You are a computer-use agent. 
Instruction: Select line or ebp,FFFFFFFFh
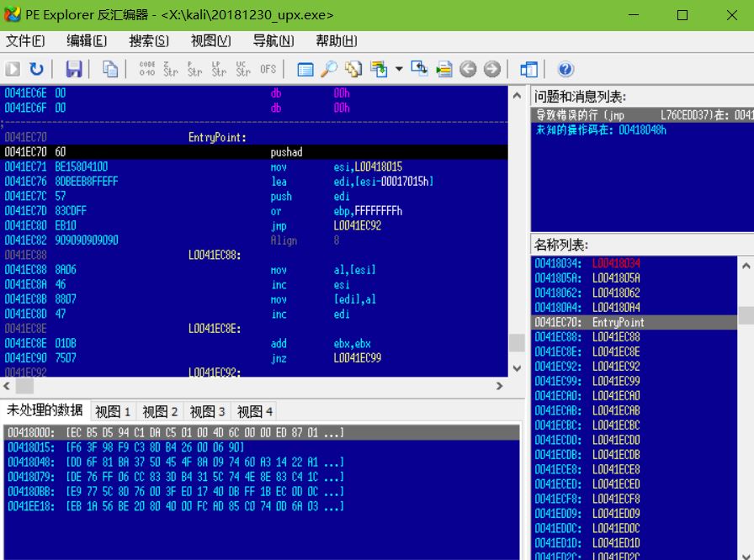(x=255, y=211)
